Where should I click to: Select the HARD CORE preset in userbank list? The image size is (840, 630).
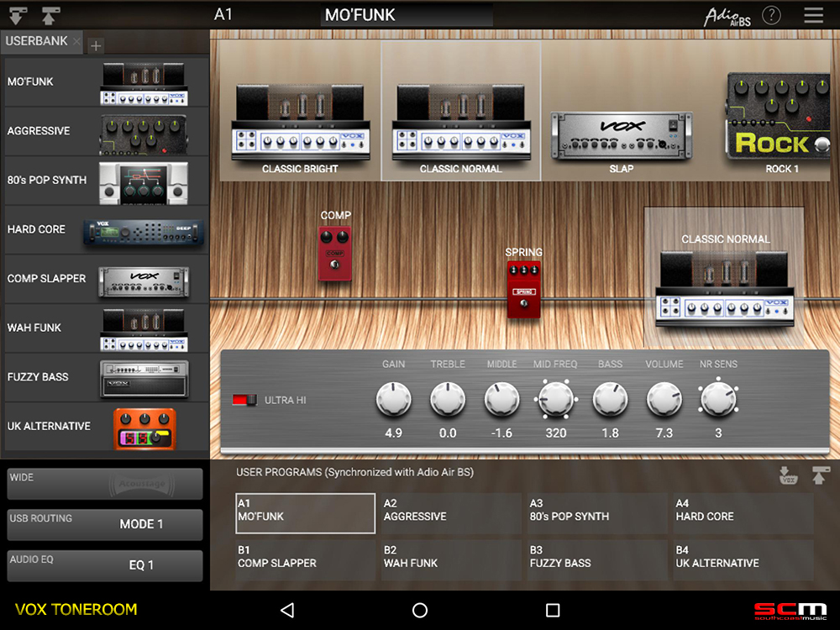(x=106, y=230)
